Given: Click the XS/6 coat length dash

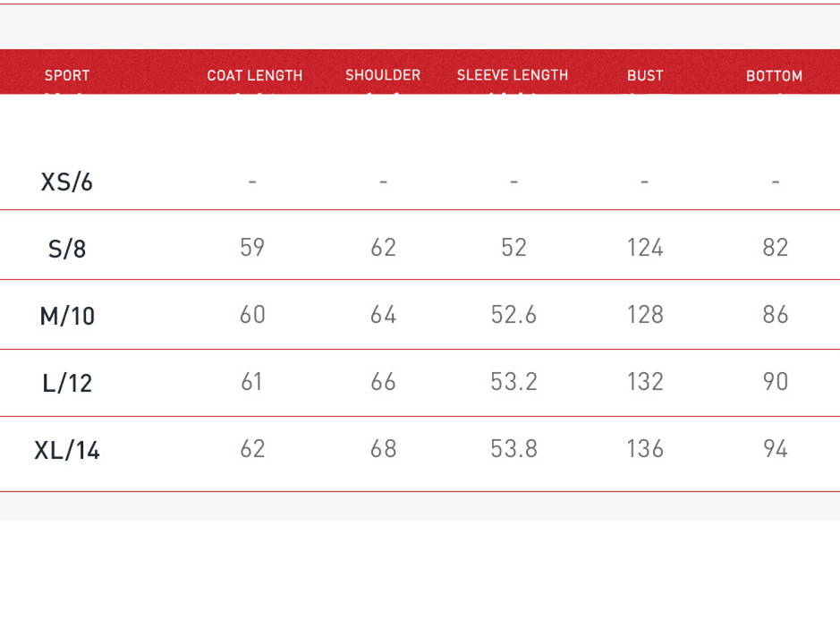Looking at the screenshot, I should [x=252, y=182].
